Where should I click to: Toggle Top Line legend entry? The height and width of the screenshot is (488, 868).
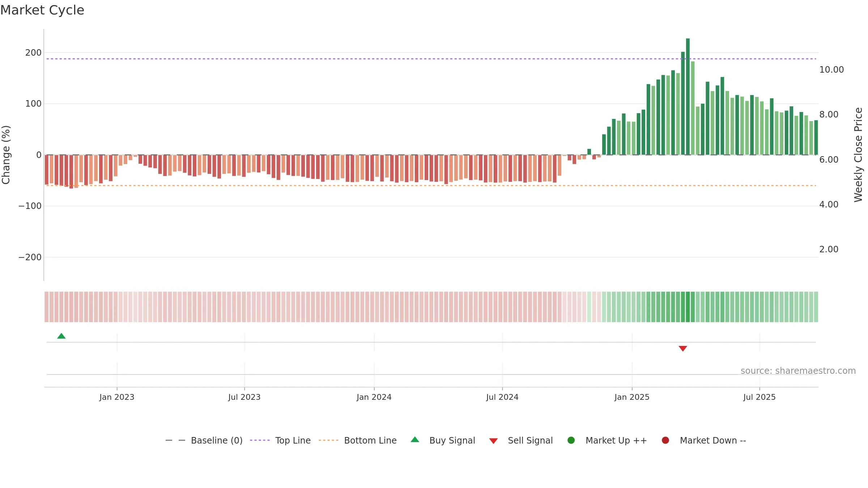280,440
